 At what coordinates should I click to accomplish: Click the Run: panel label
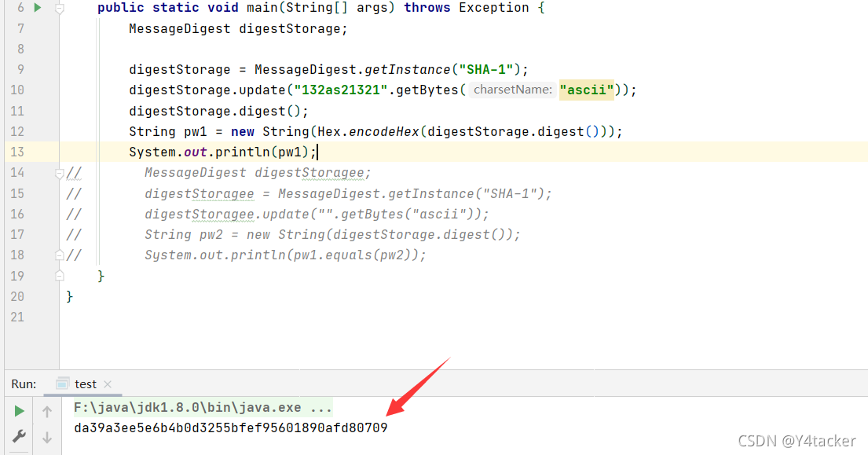pyautogui.click(x=24, y=384)
